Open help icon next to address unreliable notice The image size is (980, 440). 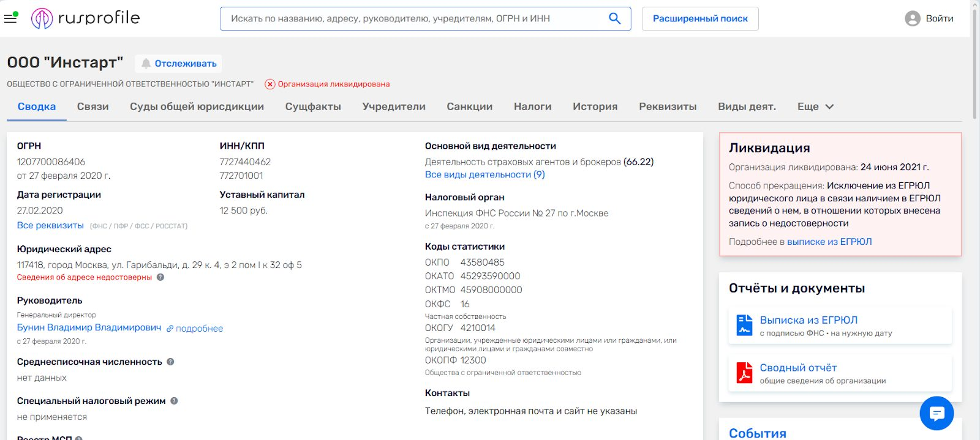160,277
